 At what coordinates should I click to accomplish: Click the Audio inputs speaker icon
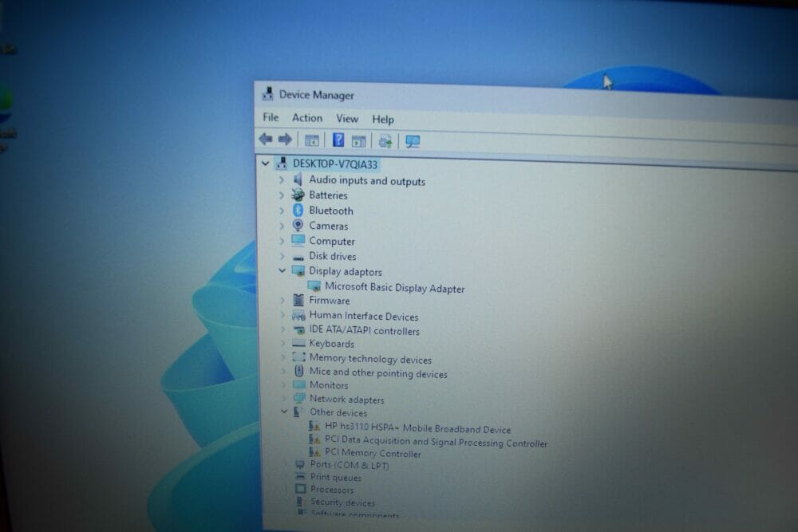298,179
